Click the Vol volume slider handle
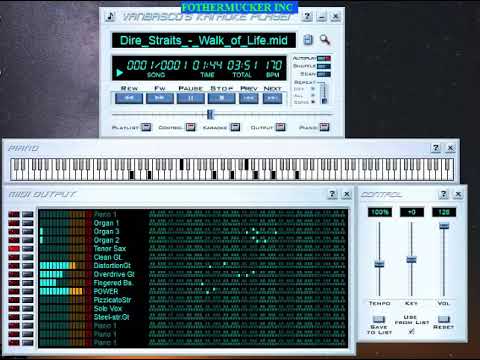480x360 pixels. [444, 226]
